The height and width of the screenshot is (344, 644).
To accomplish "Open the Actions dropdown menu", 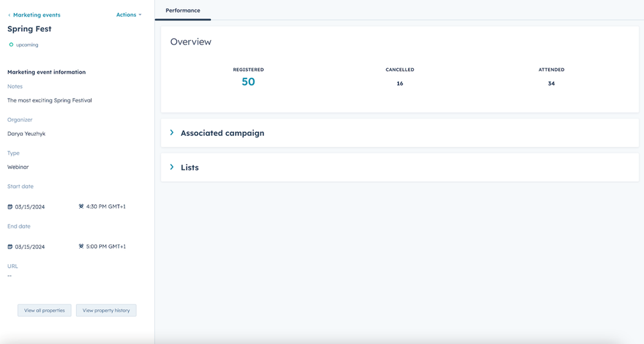I will click(x=128, y=15).
